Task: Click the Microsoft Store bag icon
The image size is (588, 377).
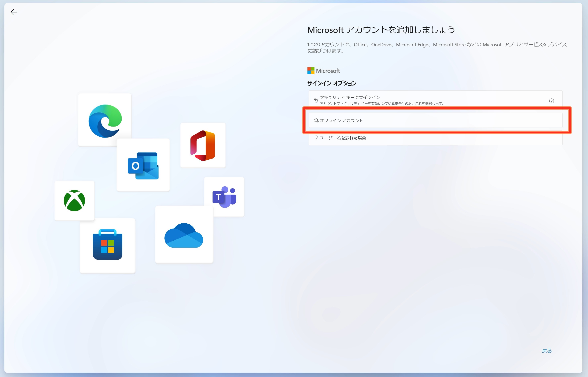Action: pyautogui.click(x=108, y=245)
